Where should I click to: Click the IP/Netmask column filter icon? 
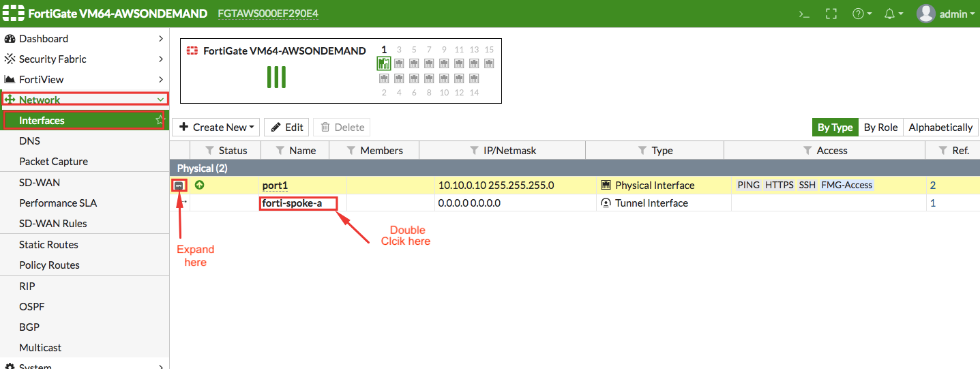point(475,150)
